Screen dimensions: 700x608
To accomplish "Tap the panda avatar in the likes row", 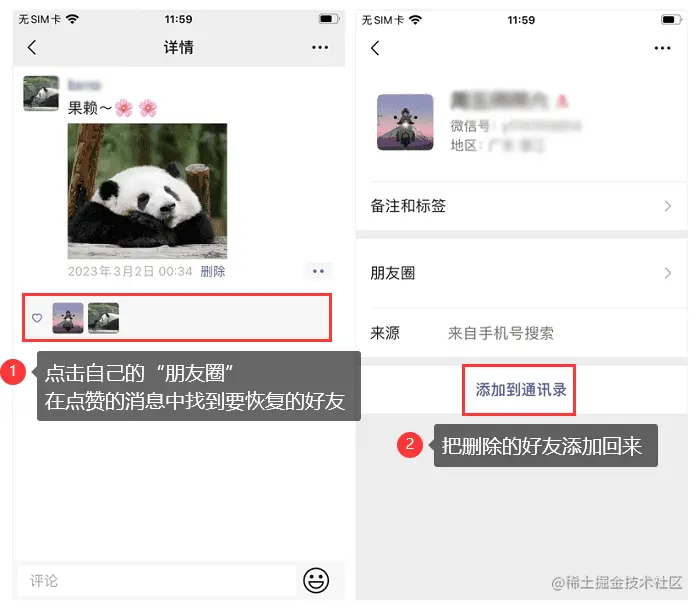I will pos(104,318).
